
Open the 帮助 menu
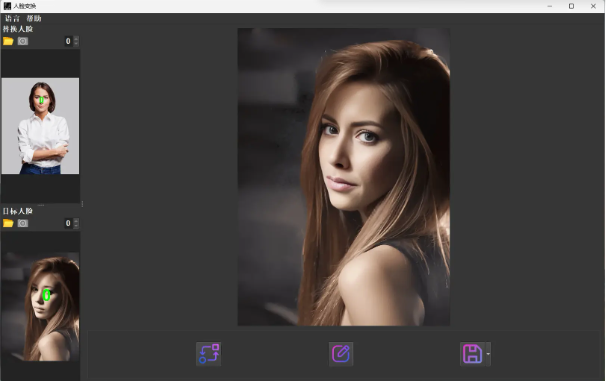click(34, 18)
